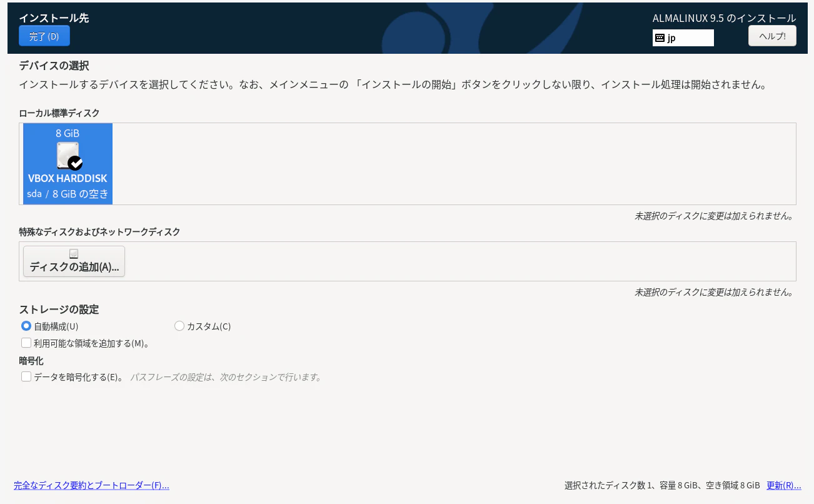Open help with the ヘルプ! button
The width and height of the screenshot is (814, 504).
point(772,36)
